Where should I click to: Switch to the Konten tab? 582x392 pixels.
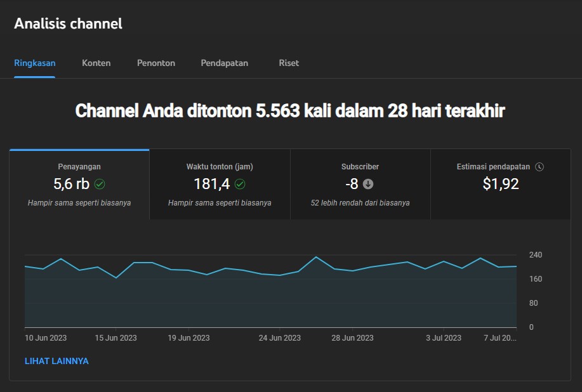(96, 63)
